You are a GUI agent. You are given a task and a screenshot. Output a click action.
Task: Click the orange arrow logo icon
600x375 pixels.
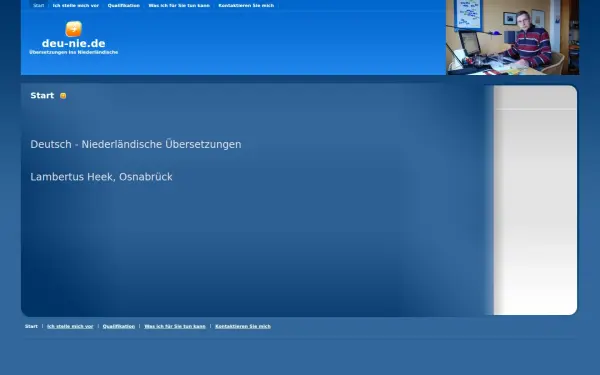73,29
